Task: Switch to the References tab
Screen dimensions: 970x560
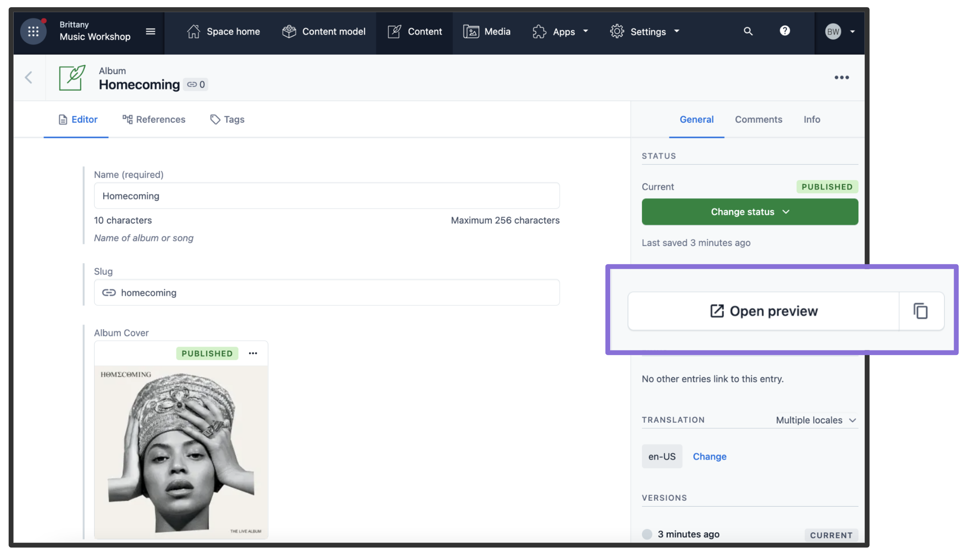Action: click(x=154, y=119)
